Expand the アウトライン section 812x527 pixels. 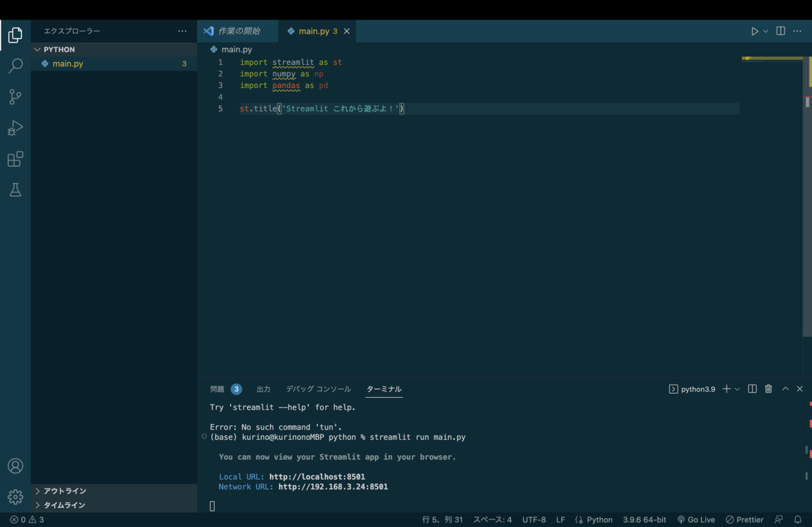coord(114,491)
